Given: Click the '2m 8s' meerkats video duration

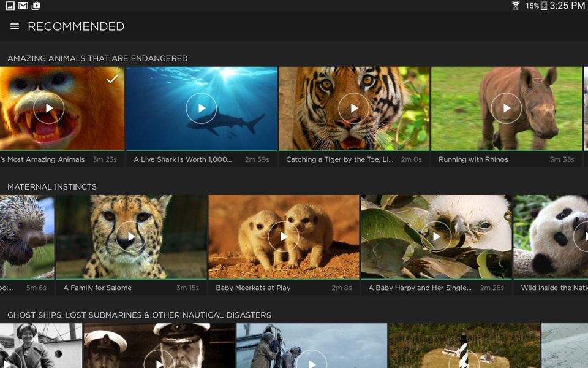Looking at the screenshot, I should point(342,288).
